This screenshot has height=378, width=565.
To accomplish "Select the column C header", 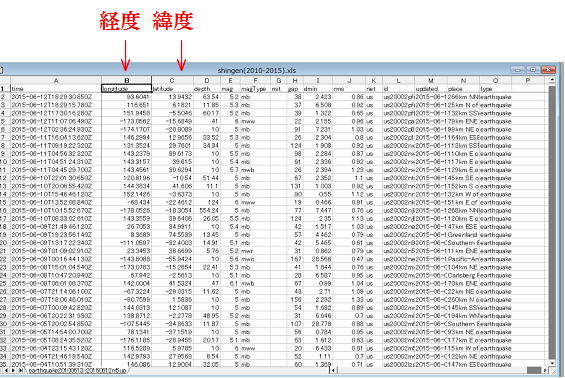I will (x=172, y=81).
